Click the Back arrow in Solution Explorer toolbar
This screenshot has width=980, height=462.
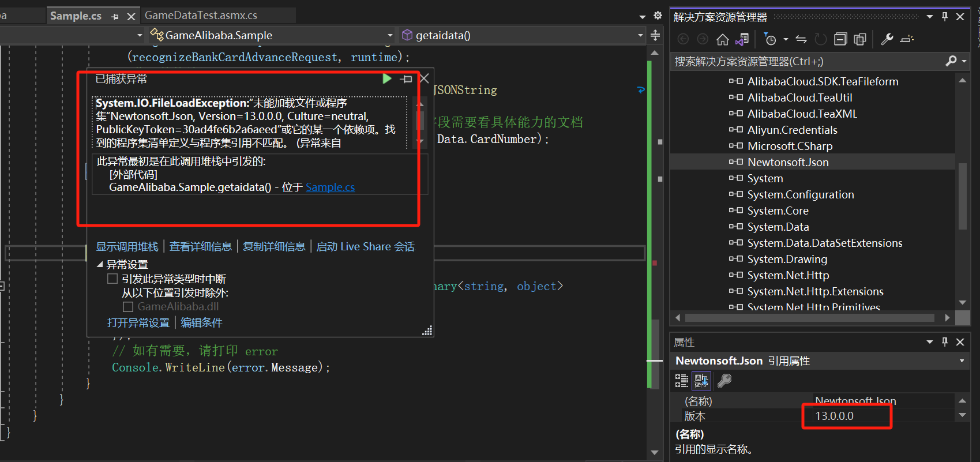tap(683, 39)
